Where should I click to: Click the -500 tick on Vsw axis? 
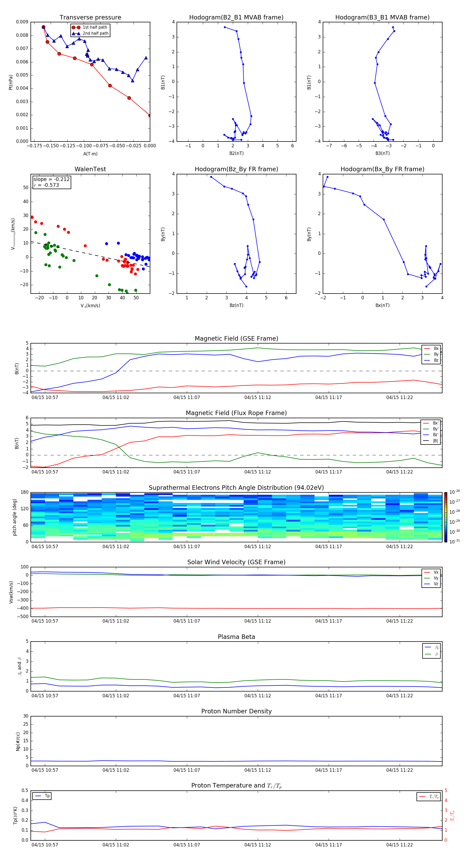23,617
